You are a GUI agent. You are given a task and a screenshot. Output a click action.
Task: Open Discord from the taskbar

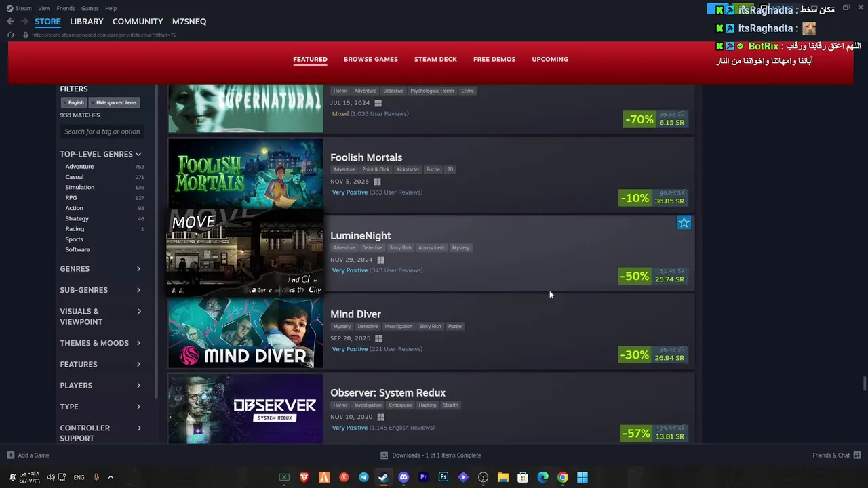pos(403,477)
